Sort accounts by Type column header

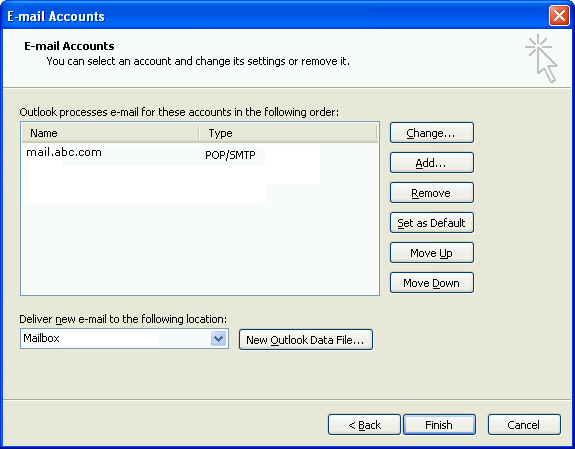(288, 133)
